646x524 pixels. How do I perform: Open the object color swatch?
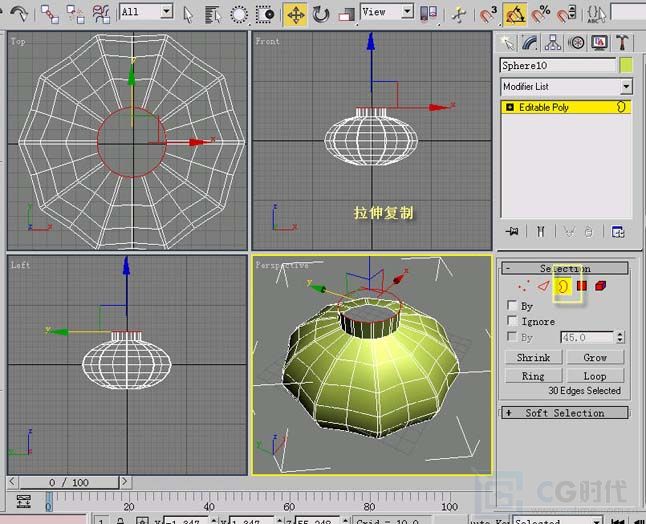[626, 66]
